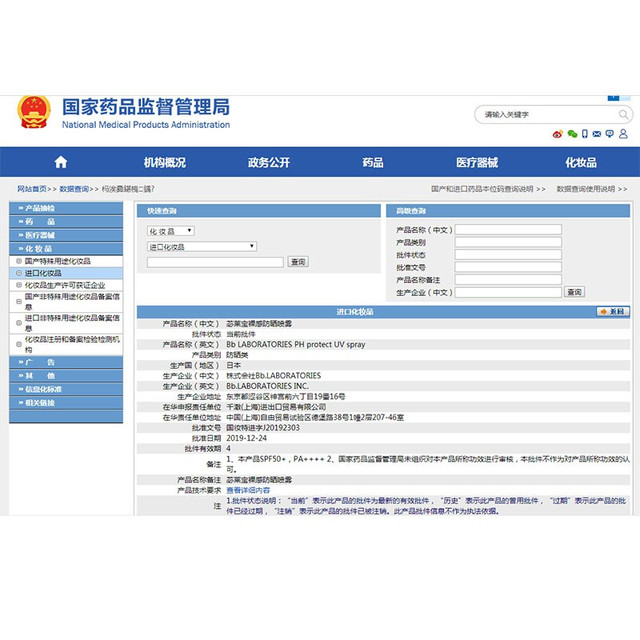
Task: Expand the 广告 sidebar section
Action: click(x=66, y=362)
